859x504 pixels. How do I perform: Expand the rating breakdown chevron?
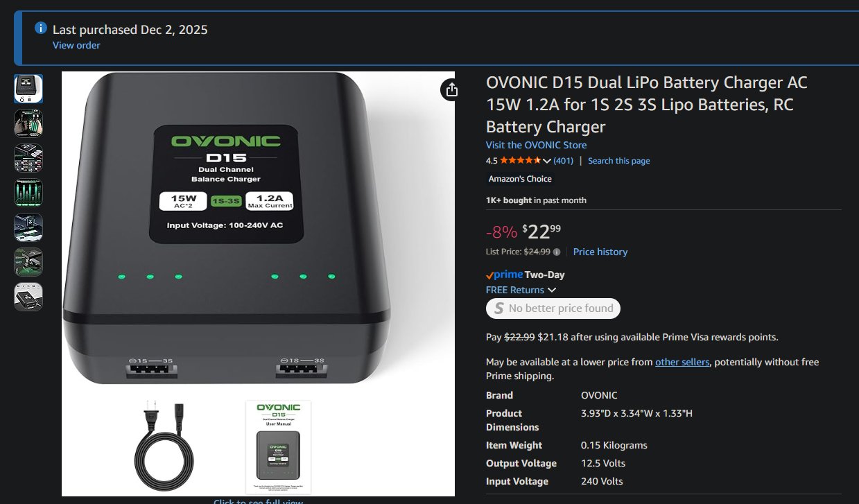click(546, 161)
